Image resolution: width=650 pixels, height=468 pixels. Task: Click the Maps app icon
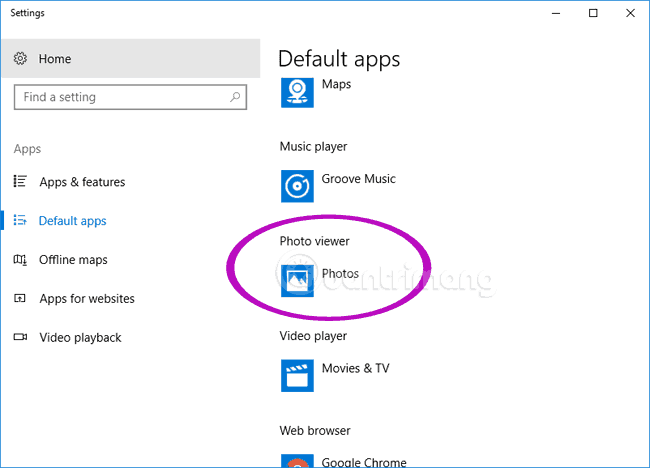297,92
